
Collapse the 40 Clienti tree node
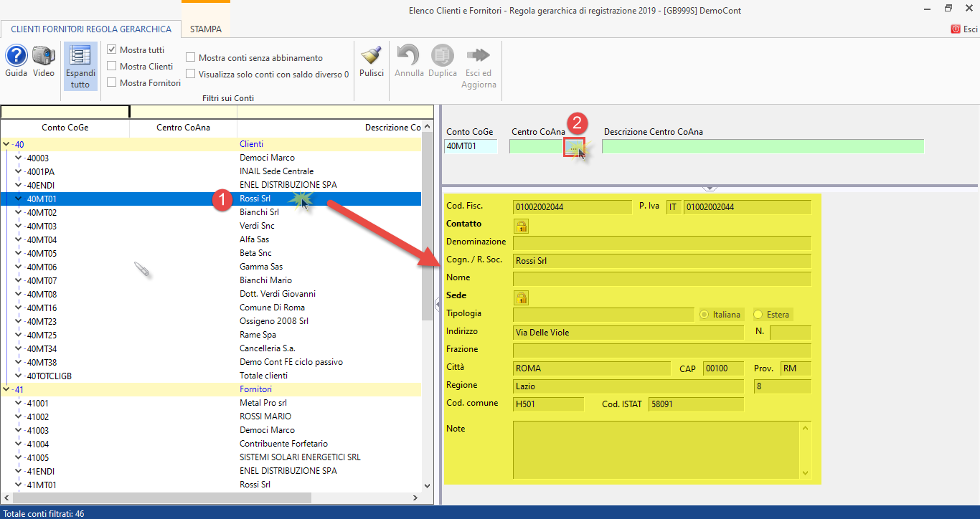(7, 144)
